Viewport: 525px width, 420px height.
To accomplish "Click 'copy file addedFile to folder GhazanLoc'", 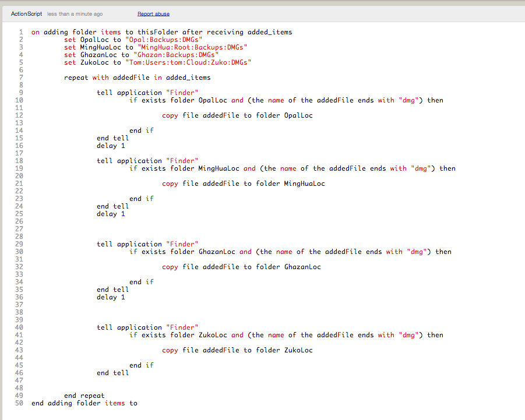I will click(241, 267).
